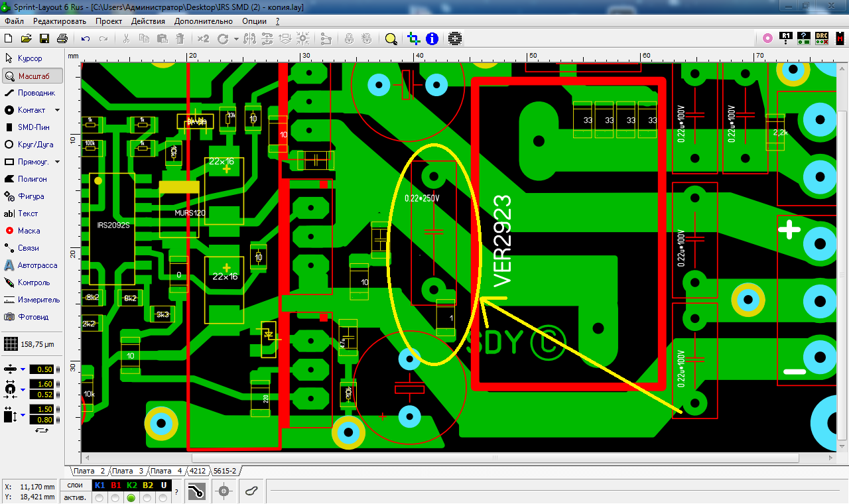This screenshot has height=504, width=849.
Task: Select the Проводник track tool
Action: coord(32,93)
